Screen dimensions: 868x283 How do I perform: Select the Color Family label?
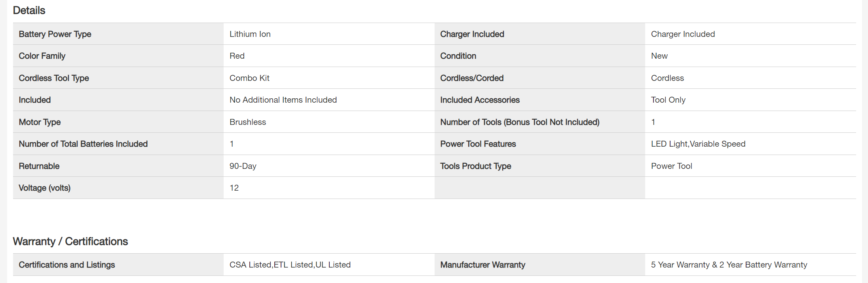(x=42, y=56)
